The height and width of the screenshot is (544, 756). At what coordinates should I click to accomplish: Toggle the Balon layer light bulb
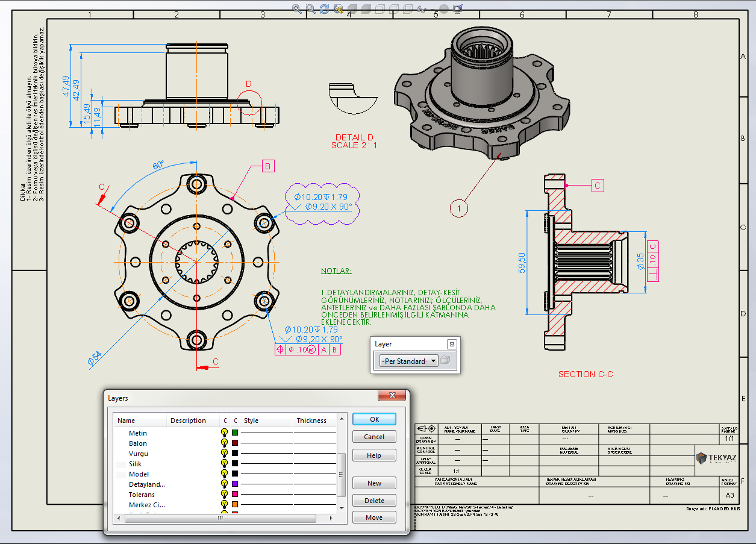(x=224, y=443)
